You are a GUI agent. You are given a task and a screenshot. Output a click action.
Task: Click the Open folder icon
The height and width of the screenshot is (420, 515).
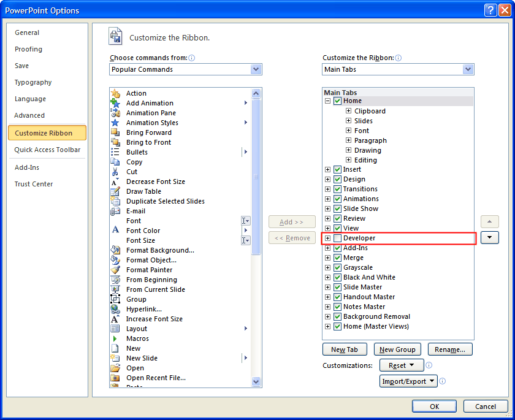(x=115, y=368)
